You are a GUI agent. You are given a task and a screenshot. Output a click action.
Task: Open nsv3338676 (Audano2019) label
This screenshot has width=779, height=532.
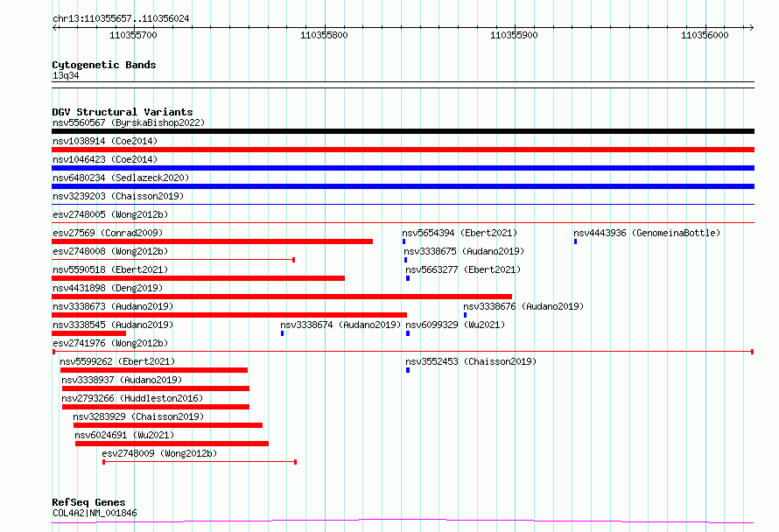(x=523, y=306)
